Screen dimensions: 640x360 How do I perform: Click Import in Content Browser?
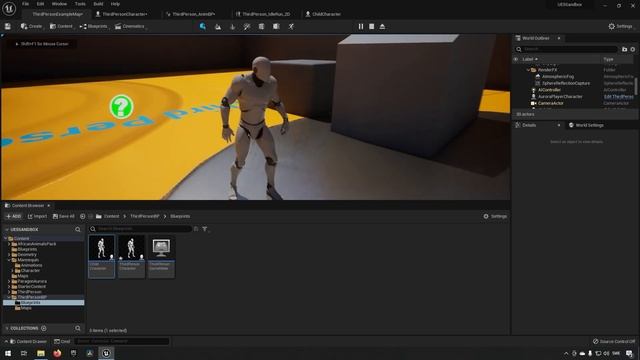[37, 216]
